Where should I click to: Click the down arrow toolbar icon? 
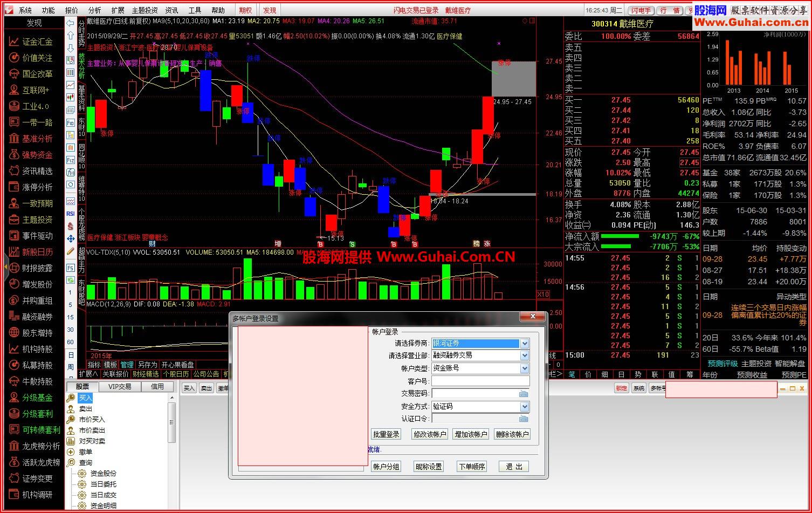pos(70,48)
